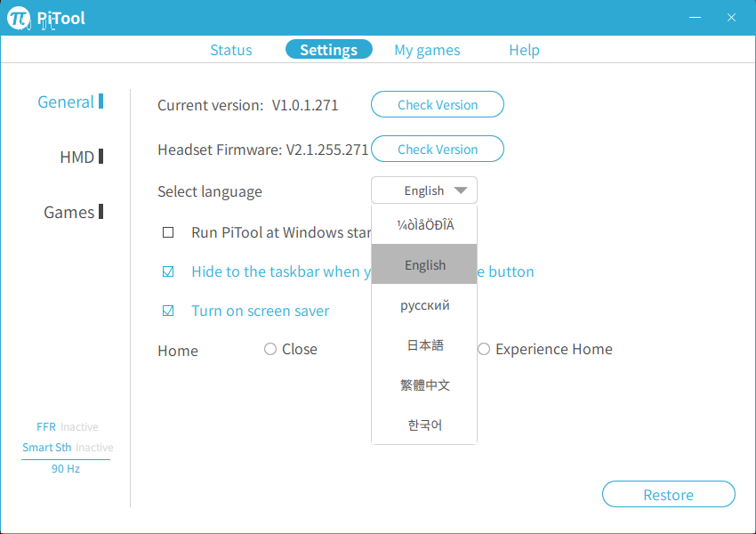Enable Run PiTool at Windows startup checkbox
Image resolution: width=756 pixels, height=534 pixels.
point(168,232)
